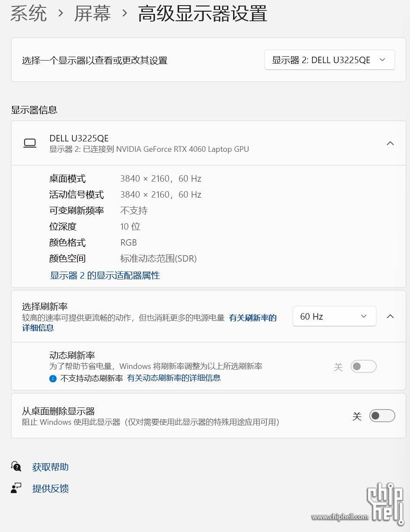
Task: Go back to 系统 in the breadcrumb
Action: (29, 13)
